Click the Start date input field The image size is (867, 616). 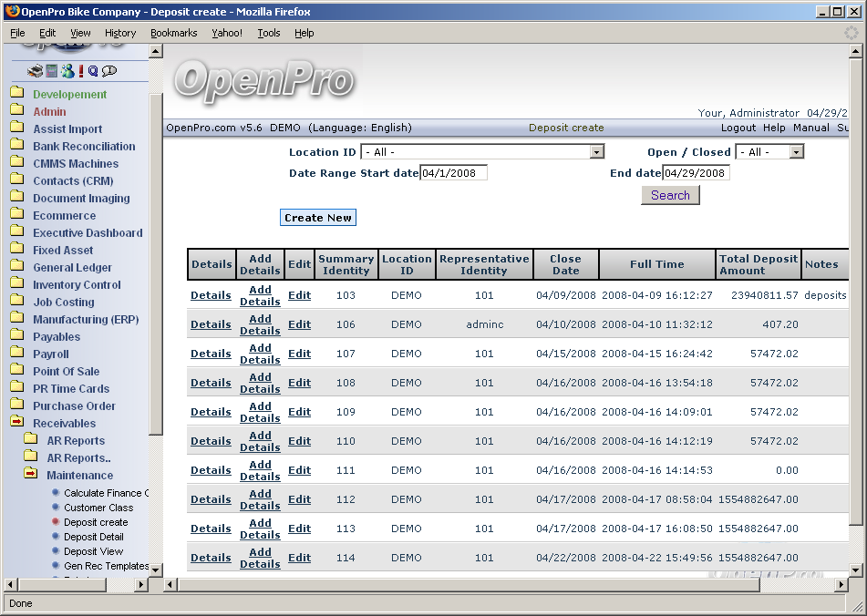pyautogui.click(x=453, y=172)
